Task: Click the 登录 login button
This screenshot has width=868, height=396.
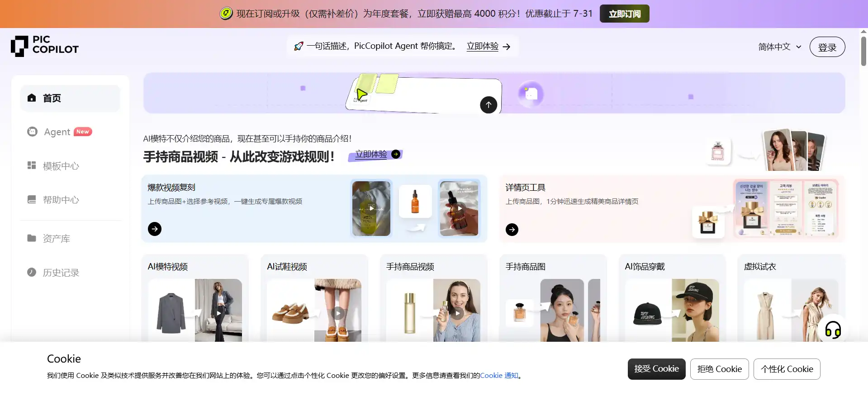Action: (827, 47)
